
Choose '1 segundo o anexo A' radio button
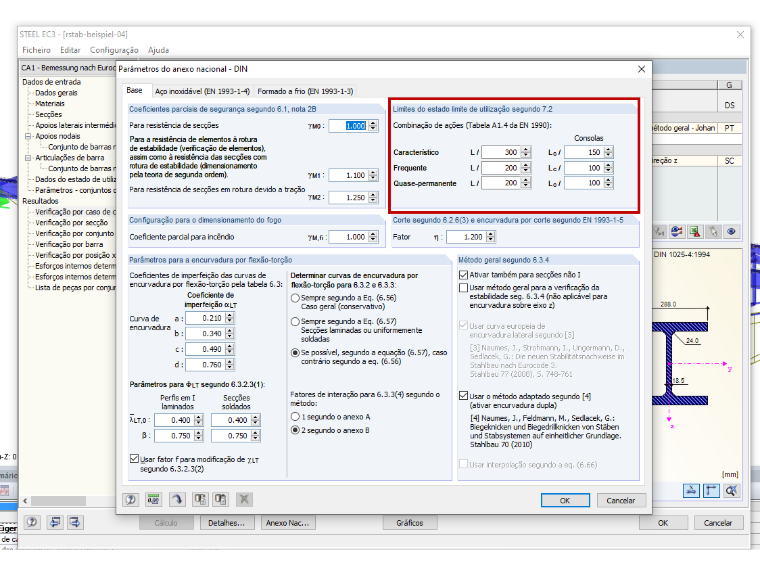click(295, 417)
